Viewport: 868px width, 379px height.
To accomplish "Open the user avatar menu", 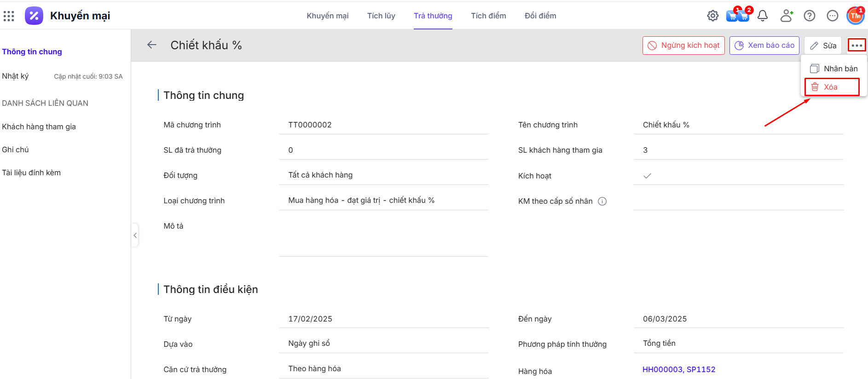I will 855,16.
